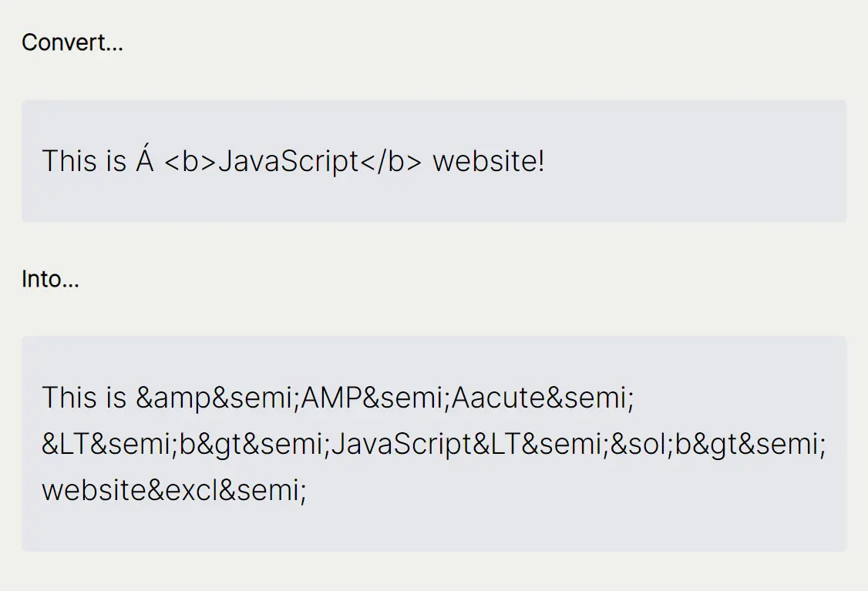Click the "&amp&semi;AMP&semi;" text in the output
The height and width of the screenshot is (591, 868).
coord(293,398)
